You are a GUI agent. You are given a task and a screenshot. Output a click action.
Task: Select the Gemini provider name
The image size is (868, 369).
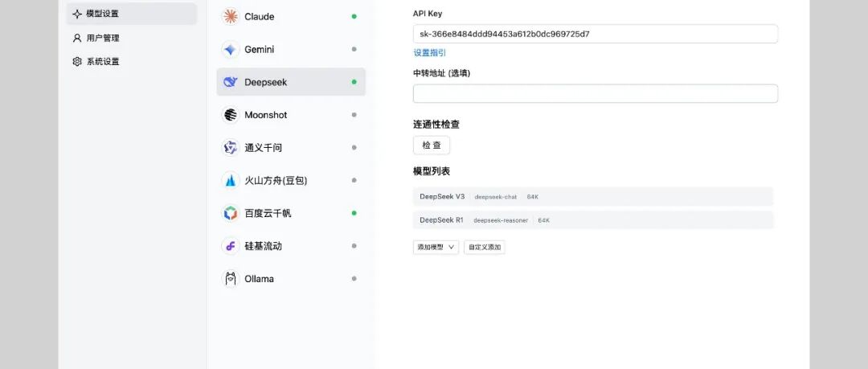coord(260,49)
